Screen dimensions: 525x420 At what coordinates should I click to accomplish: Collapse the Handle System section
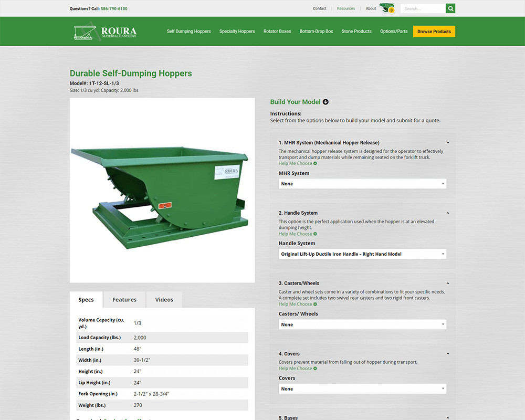pyautogui.click(x=447, y=213)
